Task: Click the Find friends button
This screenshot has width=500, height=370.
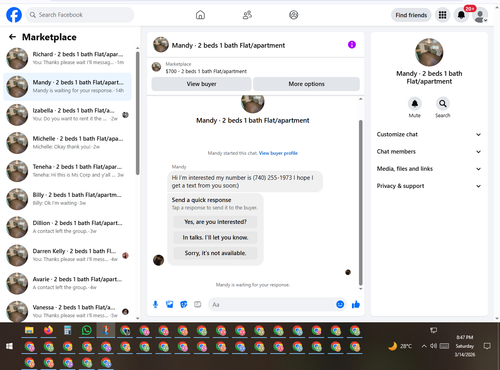Action: click(411, 15)
